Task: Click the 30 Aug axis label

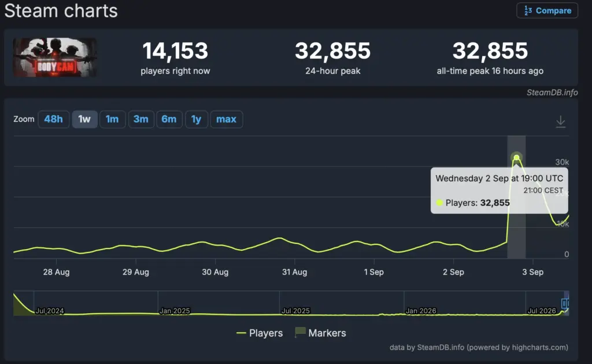Action: (x=215, y=272)
